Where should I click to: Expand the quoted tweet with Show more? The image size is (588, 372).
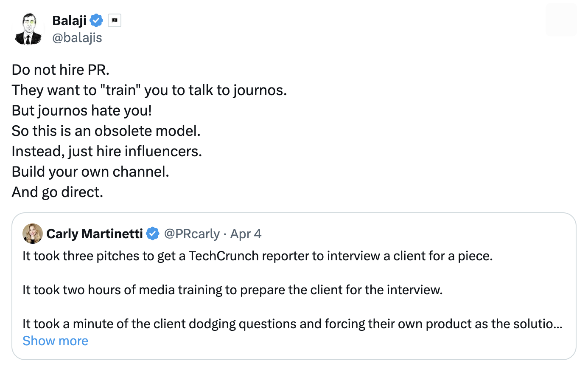pyautogui.click(x=55, y=341)
